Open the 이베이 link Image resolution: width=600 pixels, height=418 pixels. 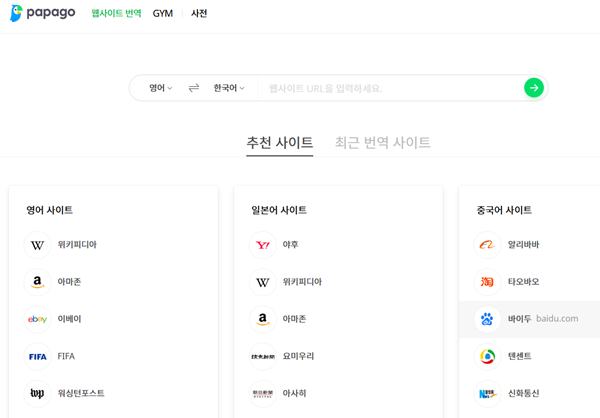pos(69,319)
